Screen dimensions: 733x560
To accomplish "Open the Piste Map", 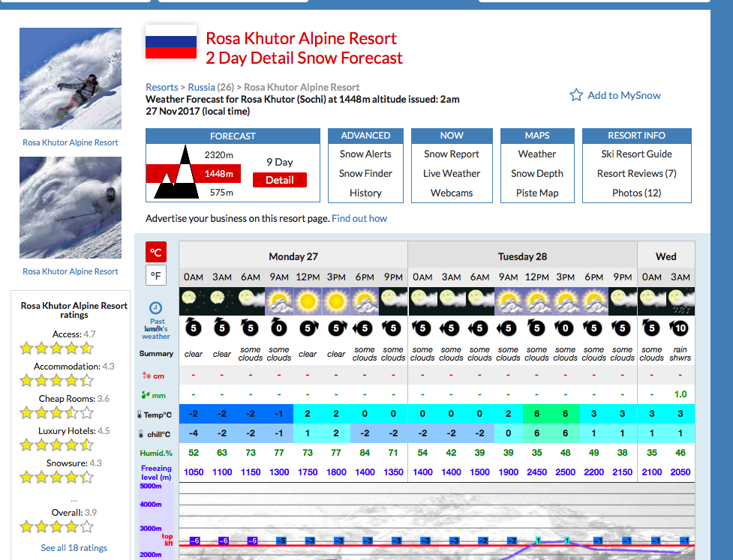I will [537, 193].
